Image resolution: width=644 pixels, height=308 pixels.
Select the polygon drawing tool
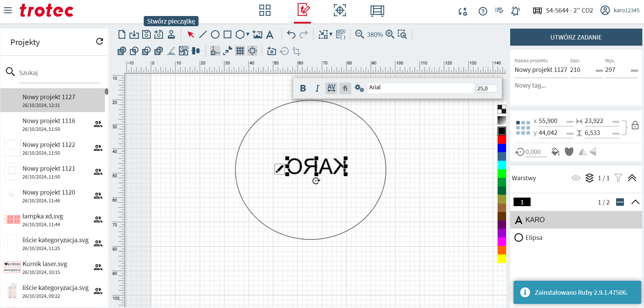[x=240, y=34]
